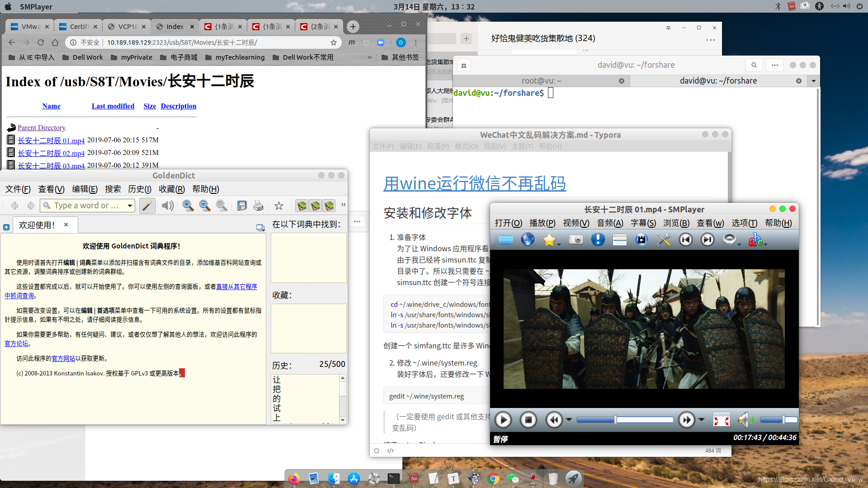Expand terminal tab list dropdown arrow

click(x=814, y=81)
